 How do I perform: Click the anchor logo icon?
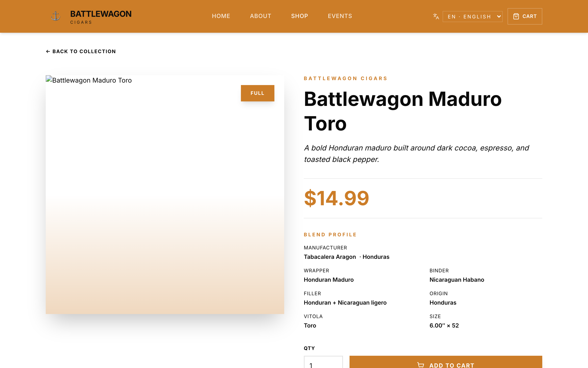[56, 16]
